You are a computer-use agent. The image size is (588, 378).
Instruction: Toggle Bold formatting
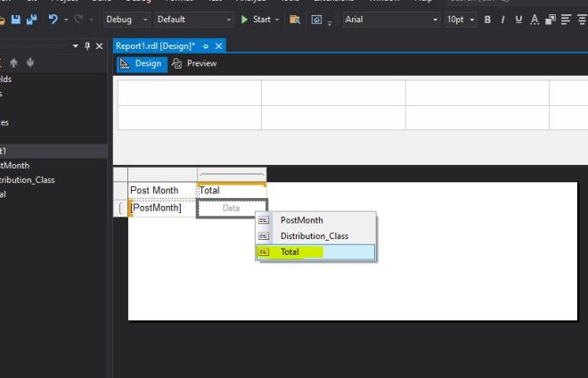click(487, 20)
